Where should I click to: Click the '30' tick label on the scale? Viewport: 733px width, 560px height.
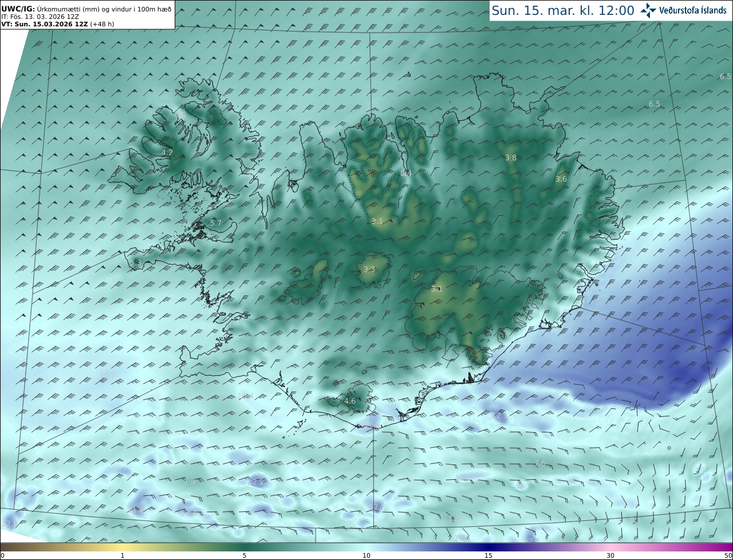pos(610,555)
